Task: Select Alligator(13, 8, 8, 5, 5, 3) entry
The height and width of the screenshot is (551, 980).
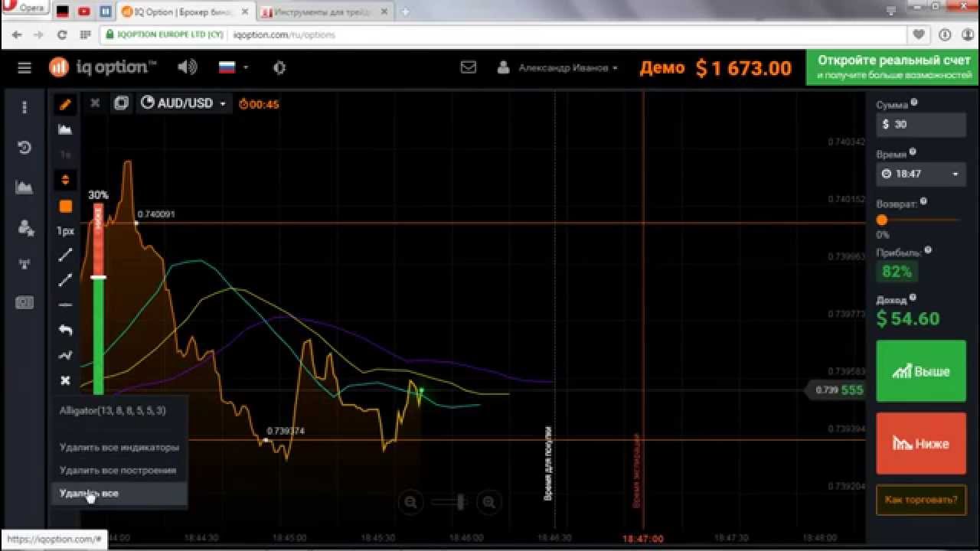Action: click(x=113, y=410)
